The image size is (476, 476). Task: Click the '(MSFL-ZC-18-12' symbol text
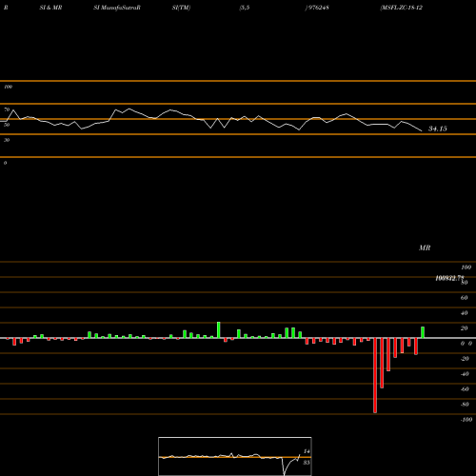[x=401, y=8]
